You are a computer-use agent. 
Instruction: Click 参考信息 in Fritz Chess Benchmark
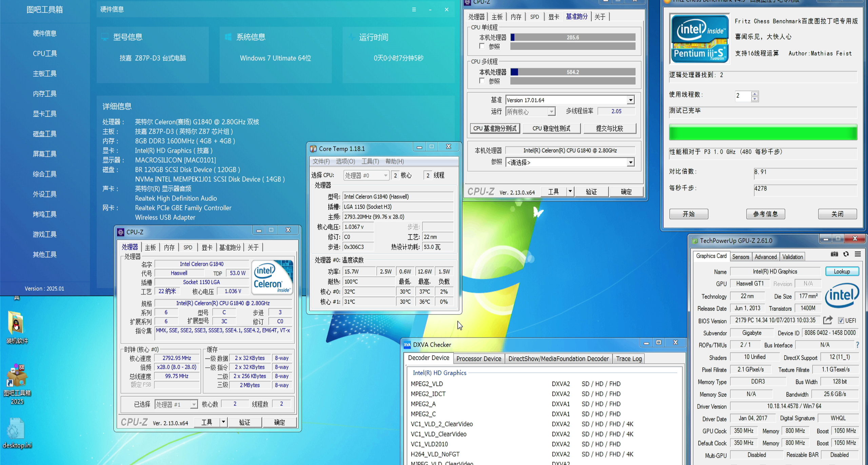point(766,214)
